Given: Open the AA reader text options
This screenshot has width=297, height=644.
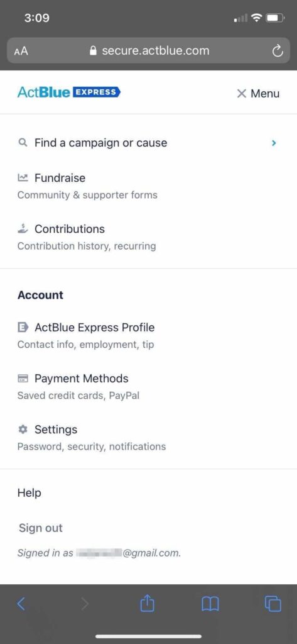Looking at the screenshot, I should [x=21, y=51].
